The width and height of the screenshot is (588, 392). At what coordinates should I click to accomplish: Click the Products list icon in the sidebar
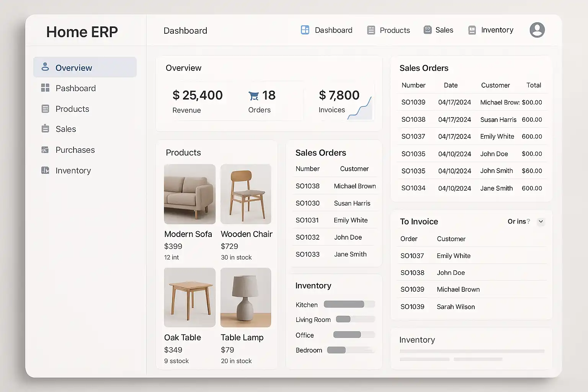(45, 109)
